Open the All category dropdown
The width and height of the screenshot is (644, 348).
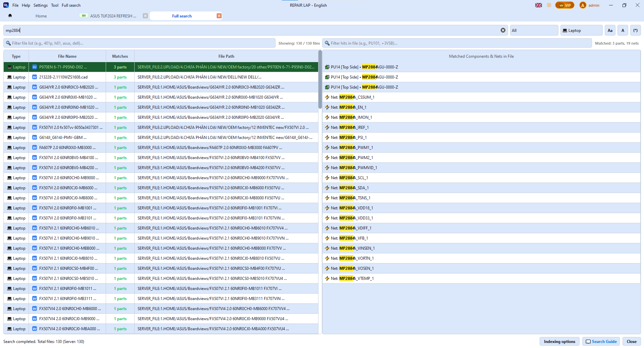pyautogui.click(x=534, y=30)
